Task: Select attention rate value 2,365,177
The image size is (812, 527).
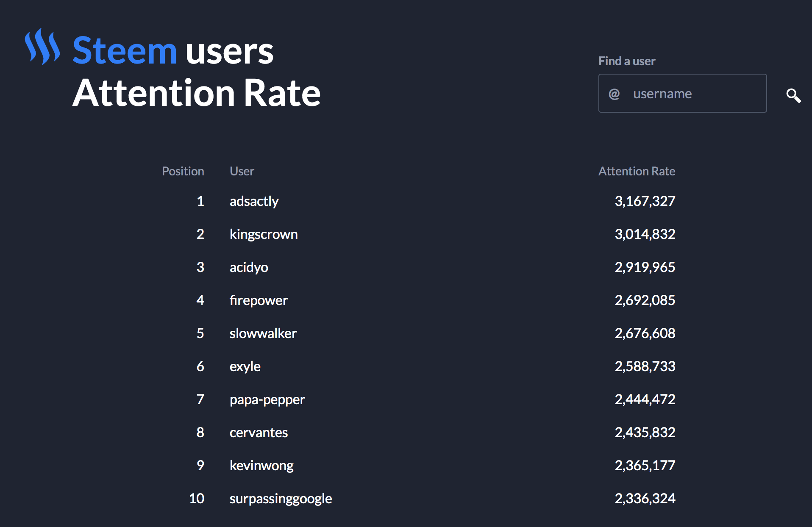Action: (x=645, y=465)
